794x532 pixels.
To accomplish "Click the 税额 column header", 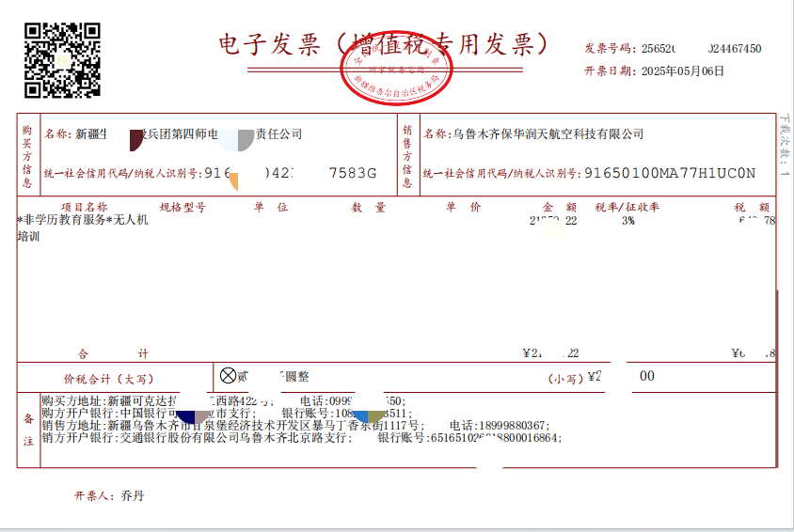I will point(752,207).
